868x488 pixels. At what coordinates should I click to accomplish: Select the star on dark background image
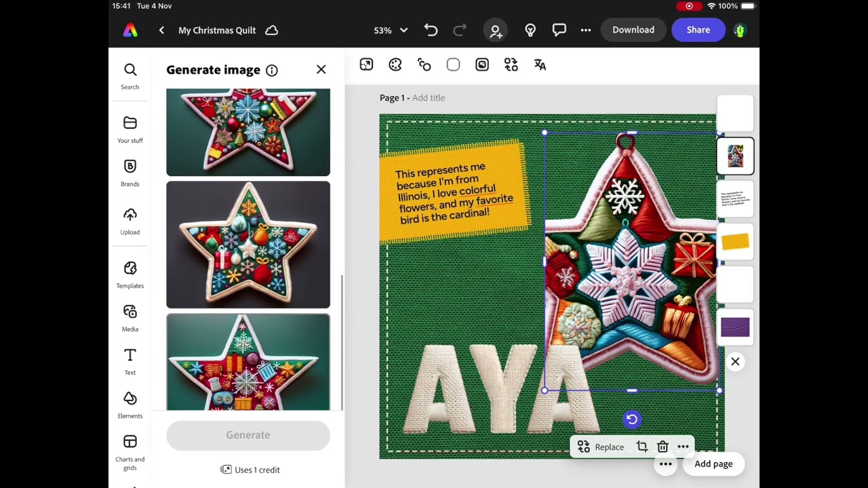point(248,245)
